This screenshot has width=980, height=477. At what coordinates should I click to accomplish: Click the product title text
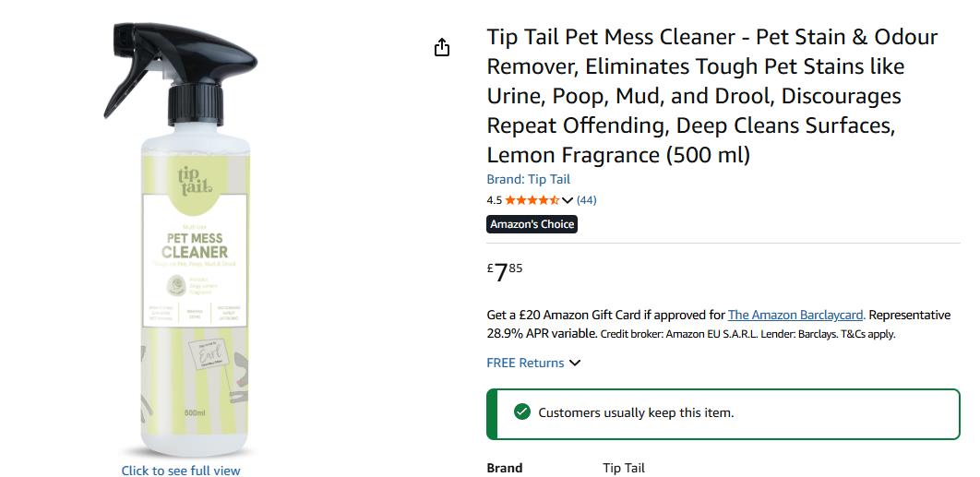pyautogui.click(x=712, y=96)
